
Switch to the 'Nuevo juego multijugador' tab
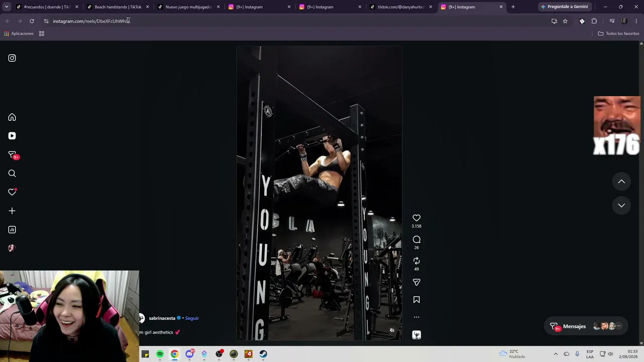tap(189, 7)
